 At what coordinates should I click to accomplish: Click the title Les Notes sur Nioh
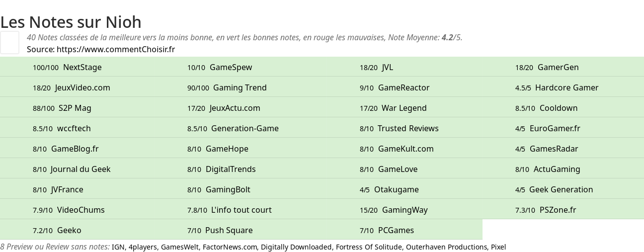click(x=71, y=22)
